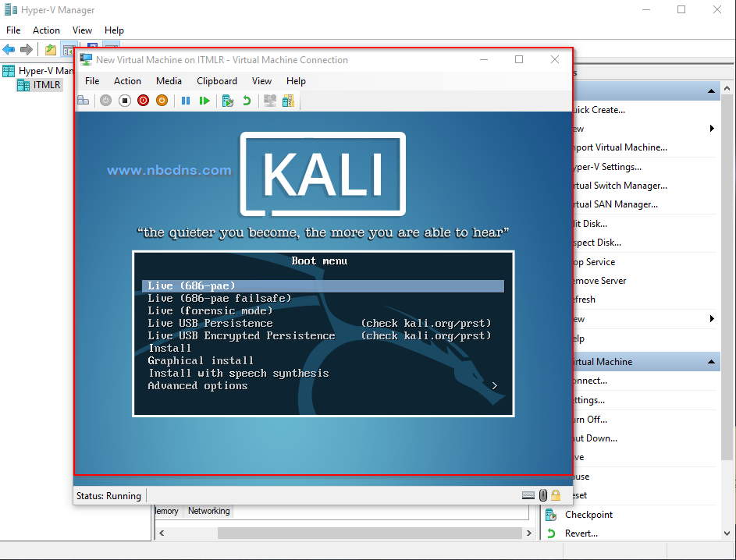This screenshot has height=560, width=736.
Task: Click Remove Server in Actions pane
Action: pyautogui.click(x=599, y=281)
